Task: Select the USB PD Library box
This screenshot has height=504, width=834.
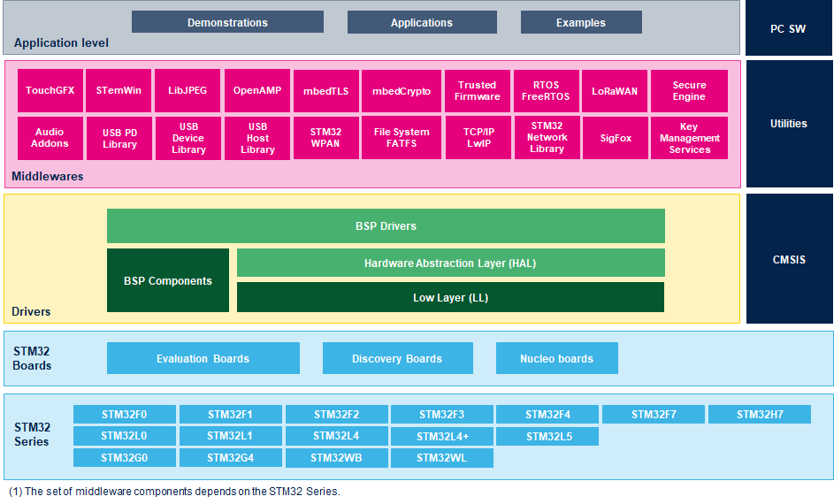Action: click(x=119, y=138)
